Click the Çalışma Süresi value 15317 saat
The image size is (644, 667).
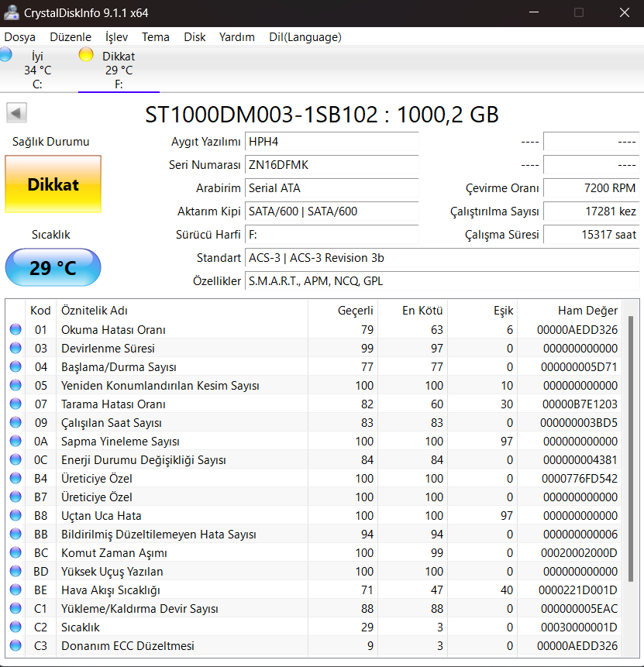tap(591, 235)
